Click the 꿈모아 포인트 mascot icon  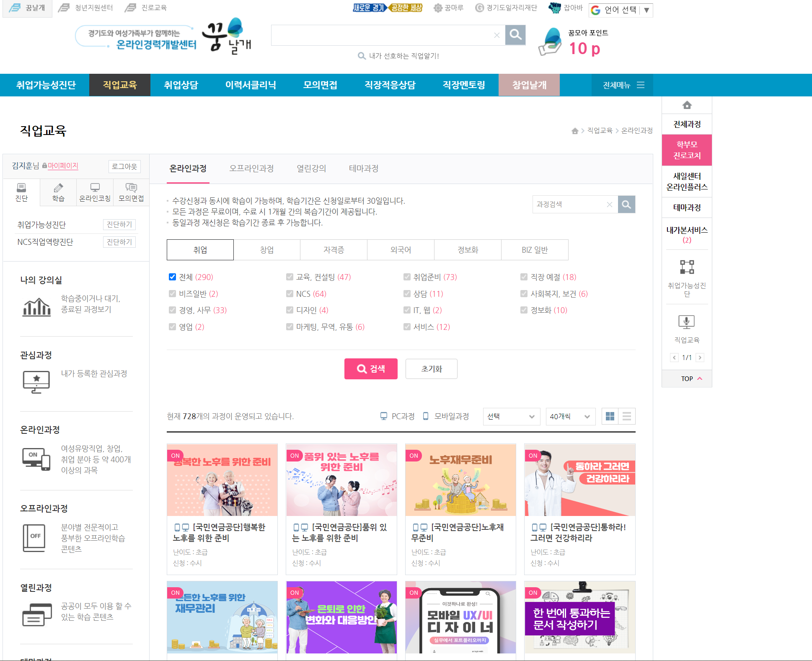550,42
